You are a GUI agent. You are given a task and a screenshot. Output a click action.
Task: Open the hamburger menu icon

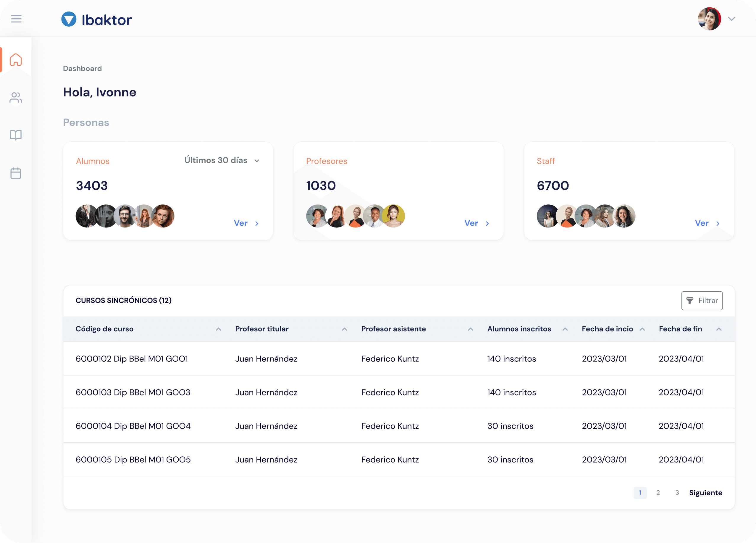pyautogui.click(x=16, y=19)
